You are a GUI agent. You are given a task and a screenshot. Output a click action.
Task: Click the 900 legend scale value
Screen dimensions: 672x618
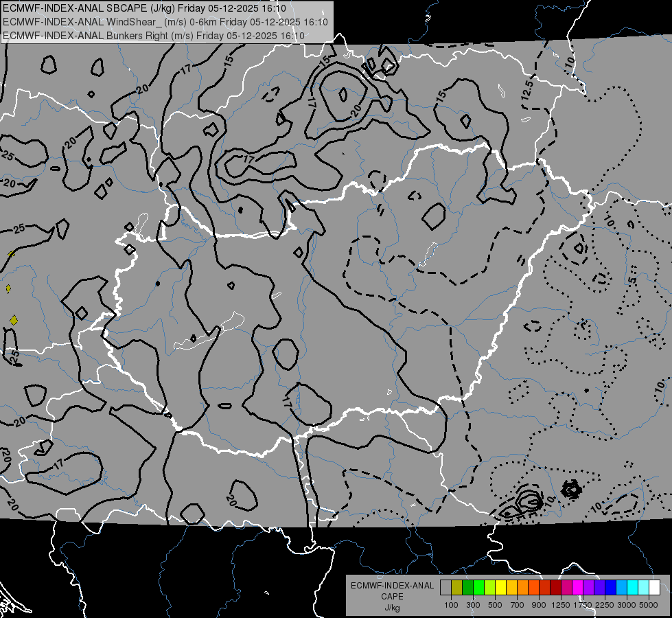click(x=539, y=605)
